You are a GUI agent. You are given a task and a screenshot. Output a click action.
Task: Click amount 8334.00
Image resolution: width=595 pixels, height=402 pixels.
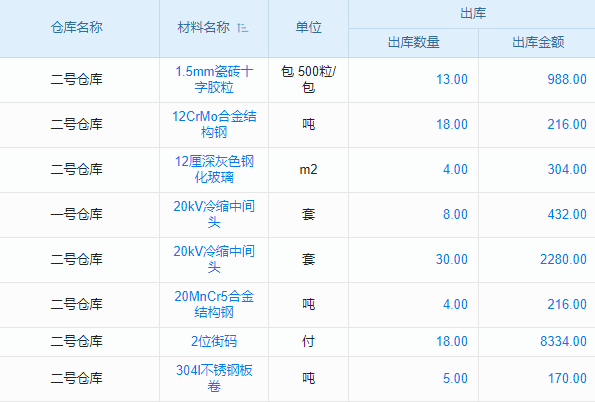[564, 341]
